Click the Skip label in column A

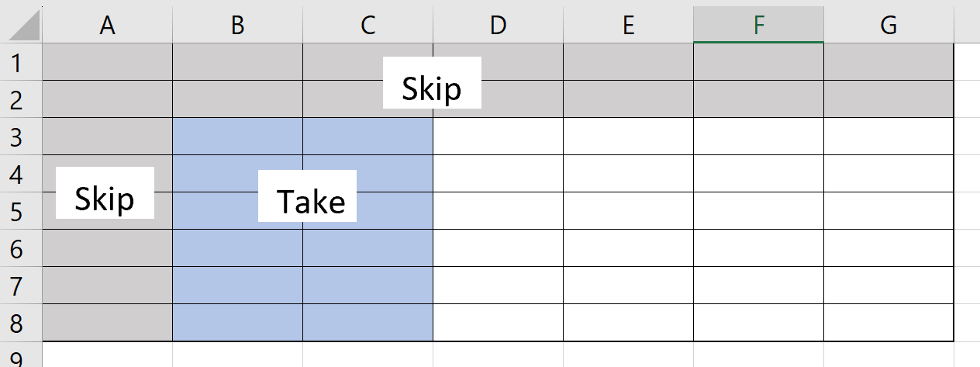point(105,199)
